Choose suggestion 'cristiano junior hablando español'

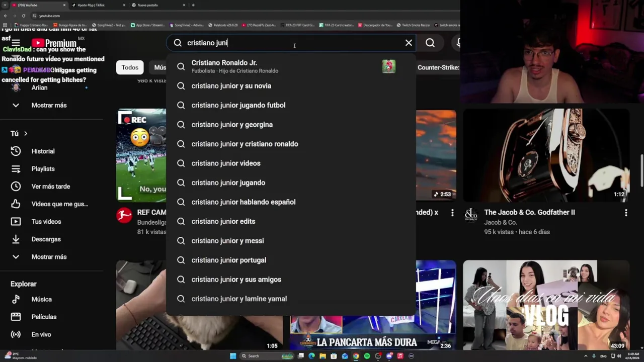tap(291, 202)
